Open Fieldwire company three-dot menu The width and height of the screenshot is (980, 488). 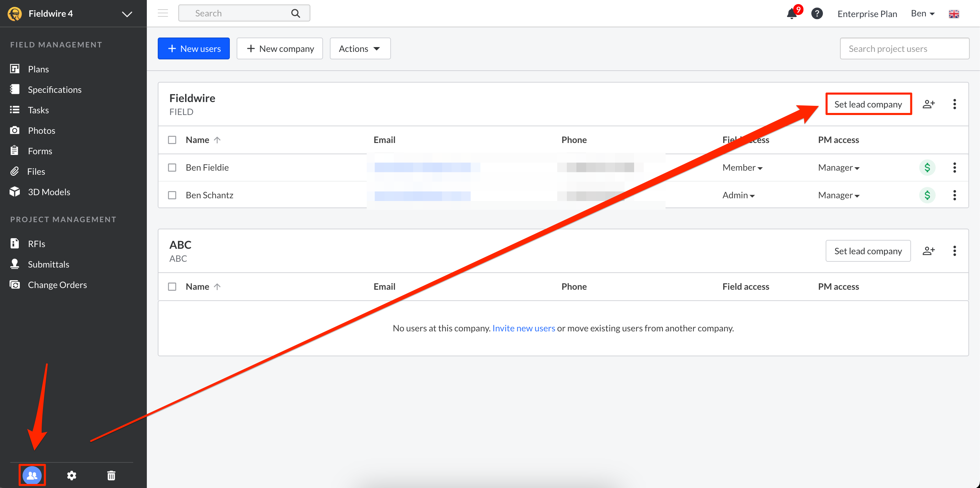[954, 104]
